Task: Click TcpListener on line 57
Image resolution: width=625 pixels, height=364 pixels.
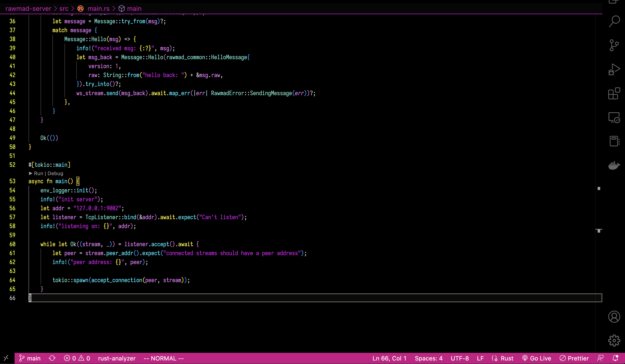Action: (x=102, y=217)
